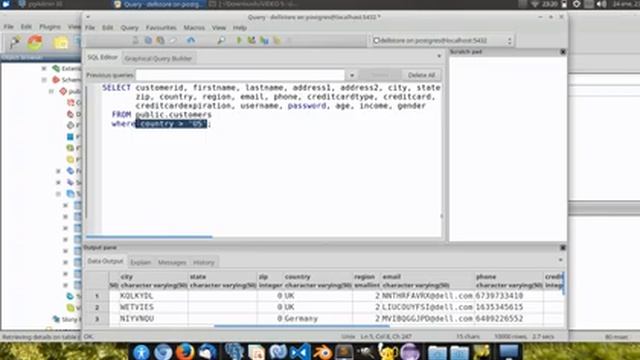Click the phone column header
640x360 pixels.
click(x=509, y=281)
